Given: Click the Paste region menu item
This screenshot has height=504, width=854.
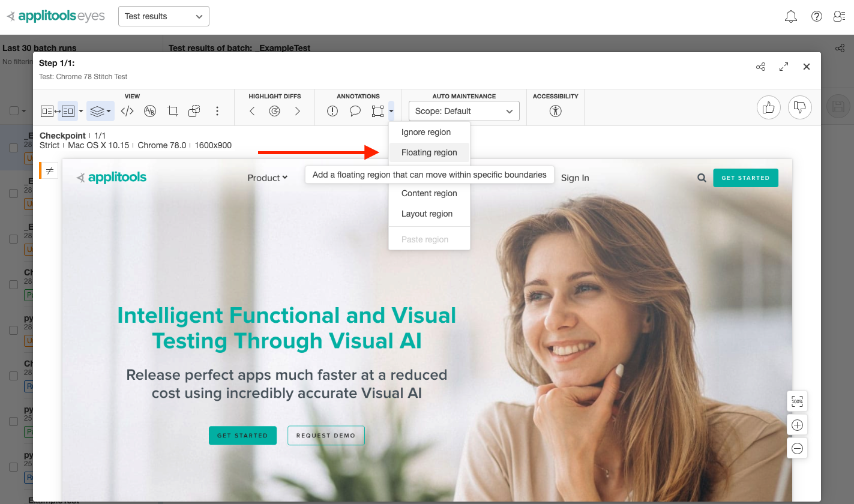Looking at the screenshot, I should (x=429, y=239).
